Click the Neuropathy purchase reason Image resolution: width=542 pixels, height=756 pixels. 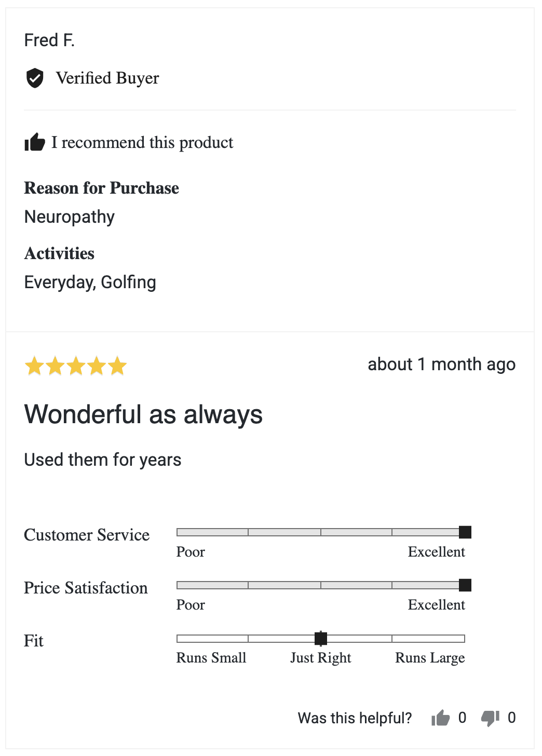tap(70, 217)
